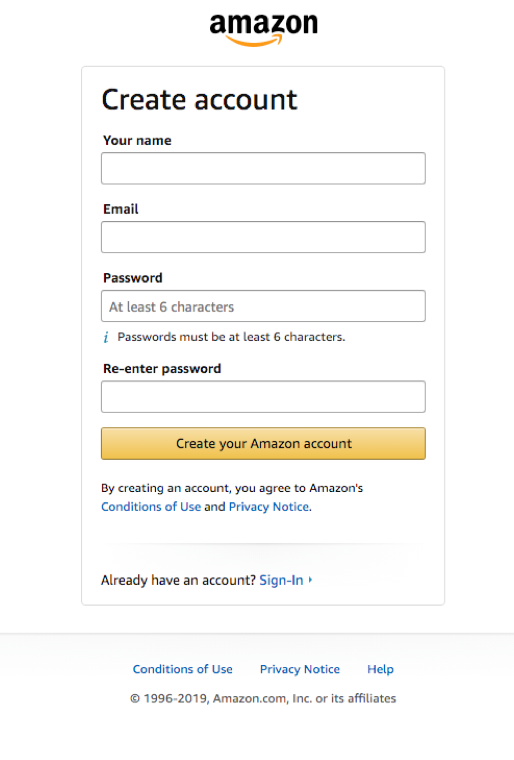Image resolution: width=514 pixels, height=760 pixels.
Task: Click the 'Create your Amazon account' button
Action: pyautogui.click(x=263, y=443)
